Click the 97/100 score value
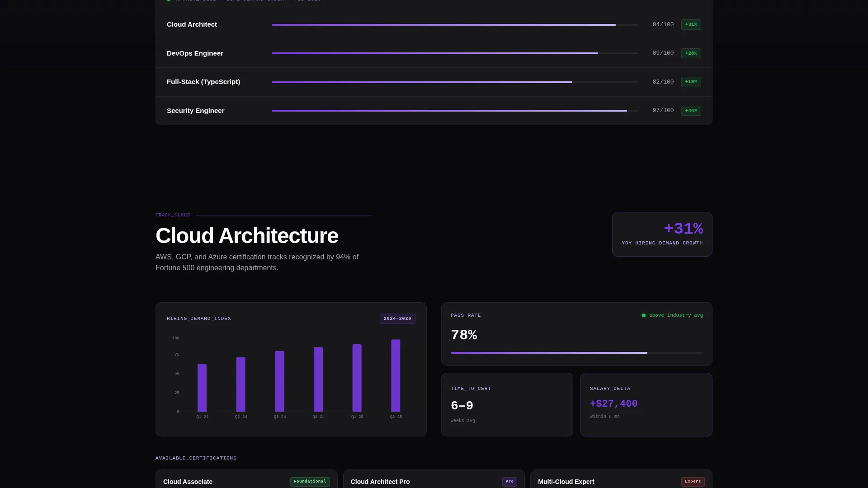 [x=663, y=110]
